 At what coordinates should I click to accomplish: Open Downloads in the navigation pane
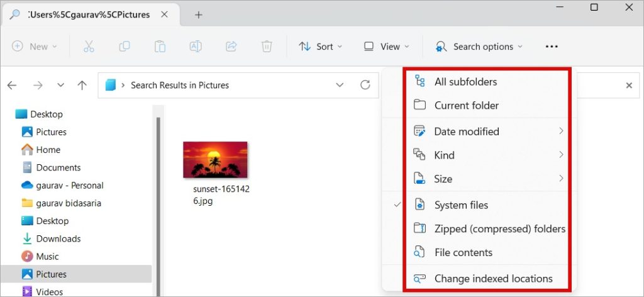(x=58, y=238)
